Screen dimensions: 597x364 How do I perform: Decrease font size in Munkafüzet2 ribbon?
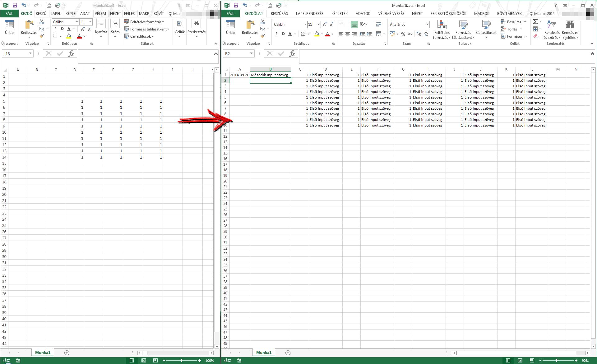point(331,24)
